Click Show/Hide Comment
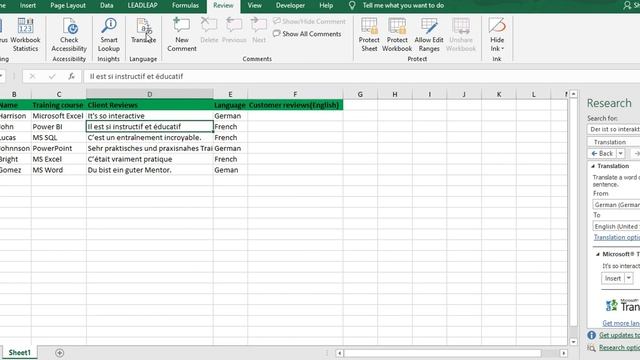Image resolution: width=640 pixels, height=360 pixels. coord(309,21)
